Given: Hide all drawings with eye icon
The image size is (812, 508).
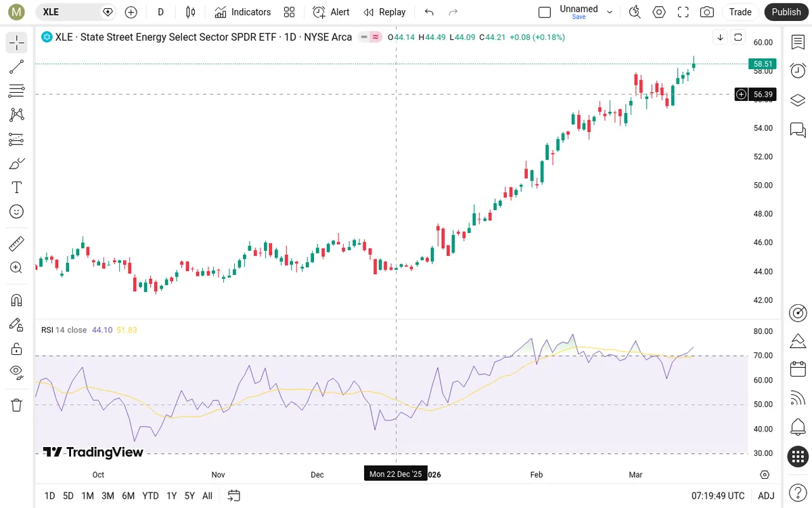Looking at the screenshot, I should pos(17,372).
